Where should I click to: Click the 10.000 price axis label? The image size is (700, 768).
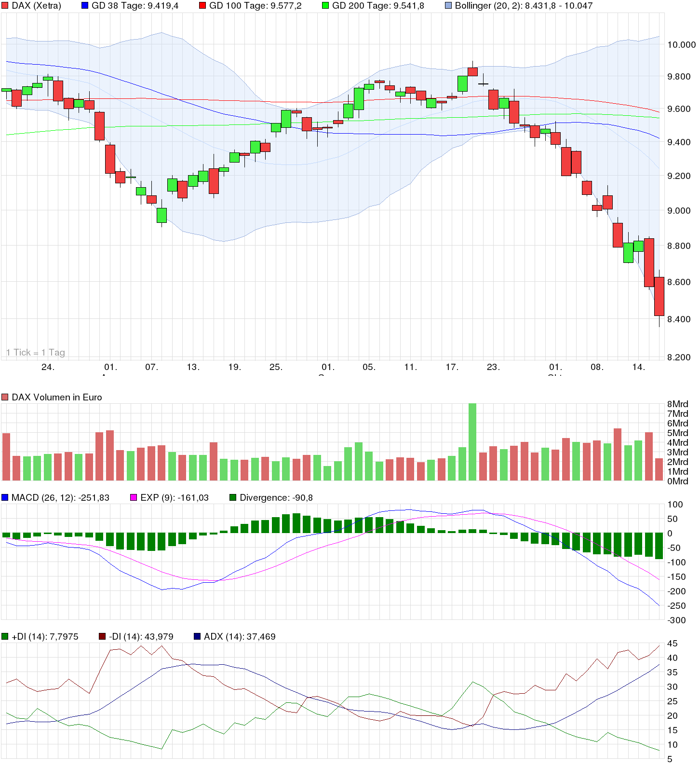[x=681, y=45]
